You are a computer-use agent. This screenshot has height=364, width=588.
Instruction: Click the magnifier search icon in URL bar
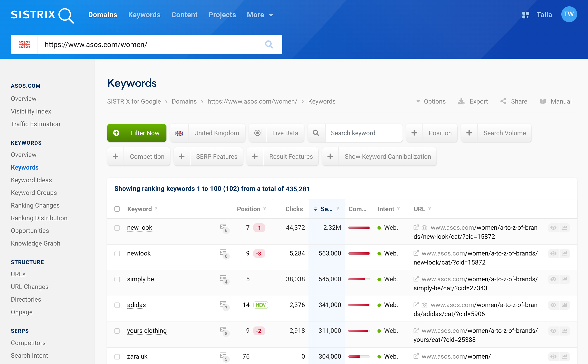[269, 44]
